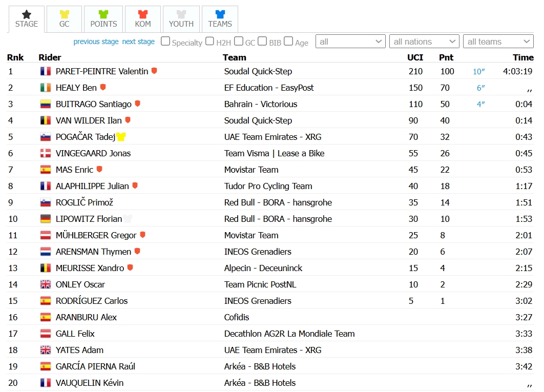Click the Slovenian flag beside POGAČAR Tadej

point(46,137)
